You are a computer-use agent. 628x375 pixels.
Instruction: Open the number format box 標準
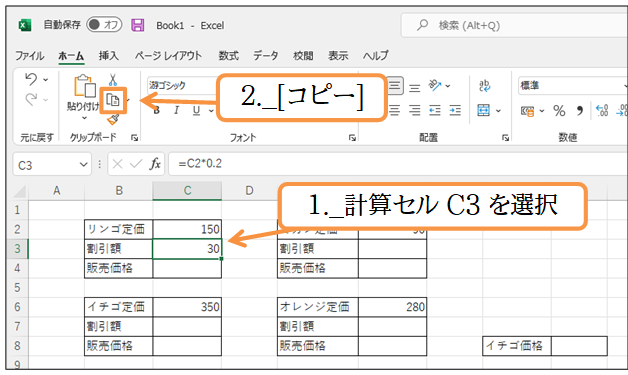pyautogui.click(x=573, y=85)
